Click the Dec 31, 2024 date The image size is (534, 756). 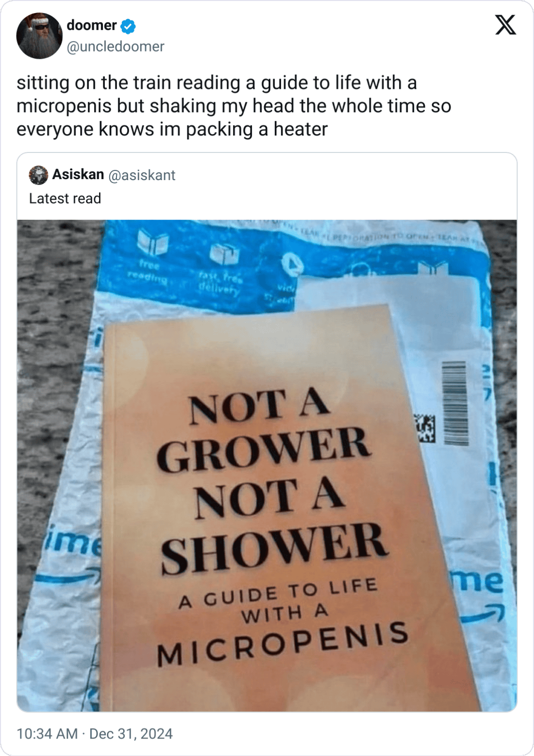click(x=131, y=733)
